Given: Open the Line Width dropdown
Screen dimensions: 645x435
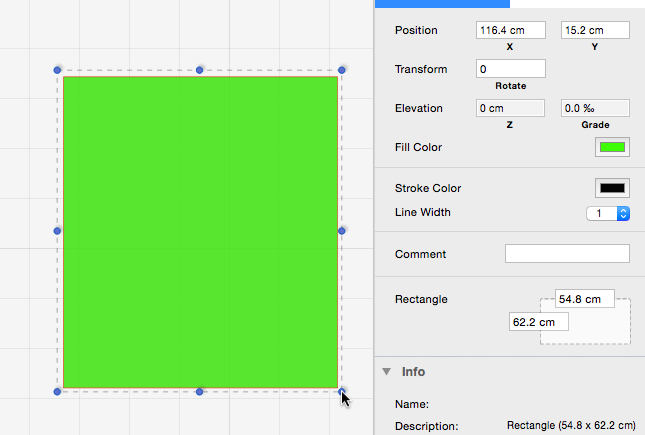Looking at the screenshot, I should (608, 213).
